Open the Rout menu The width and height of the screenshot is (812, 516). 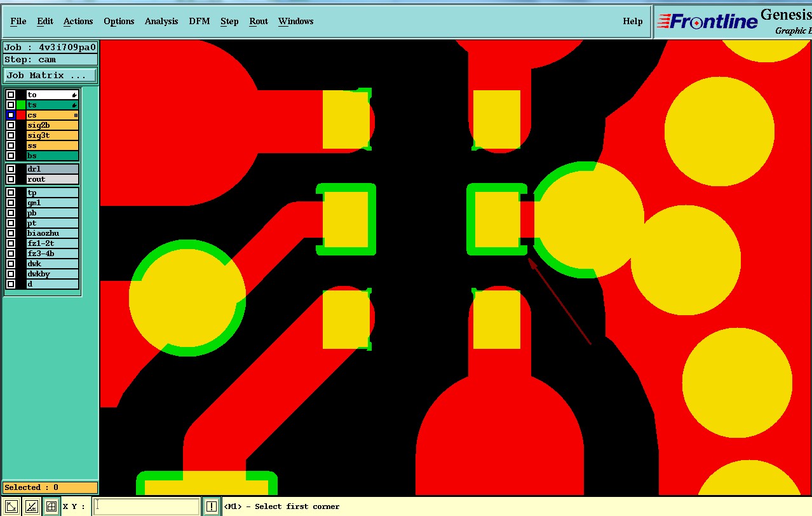point(259,21)
